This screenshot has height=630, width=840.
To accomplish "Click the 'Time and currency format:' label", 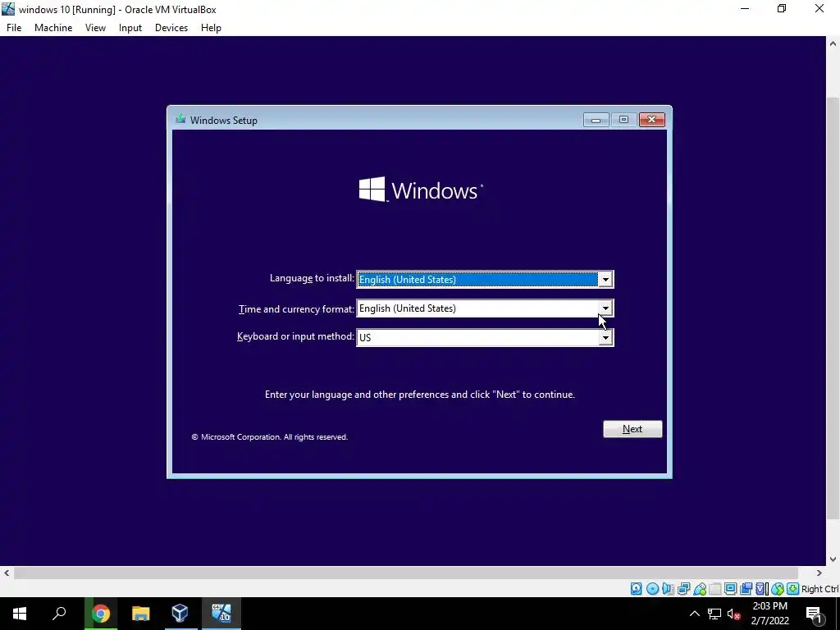I will pyautogui.click(x=296, y=309).
